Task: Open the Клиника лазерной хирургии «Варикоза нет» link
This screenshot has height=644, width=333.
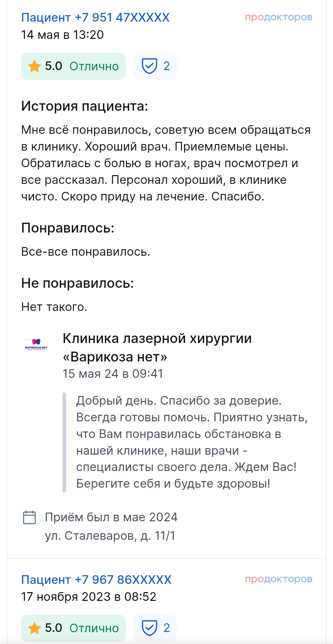Action: point(157,347)
